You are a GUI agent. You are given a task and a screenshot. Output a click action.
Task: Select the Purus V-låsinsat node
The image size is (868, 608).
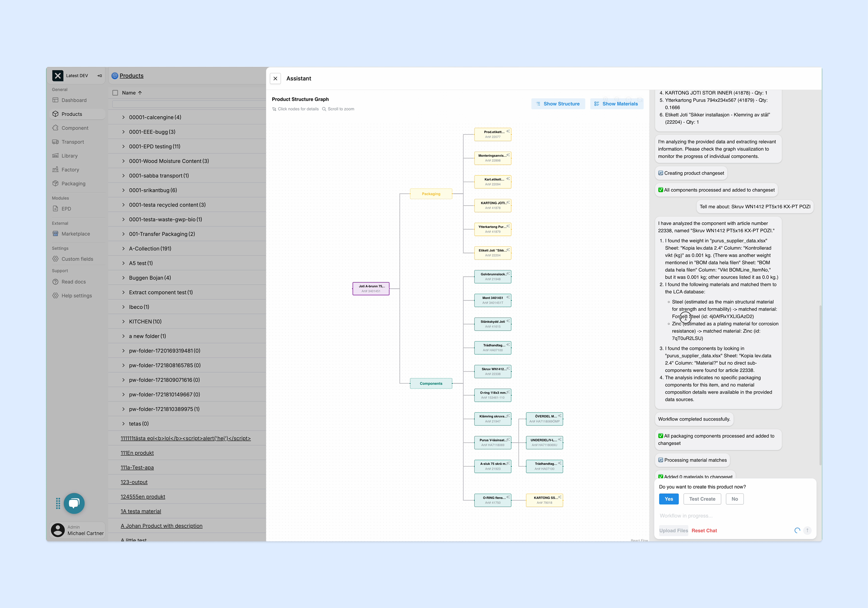coord(492,442)
